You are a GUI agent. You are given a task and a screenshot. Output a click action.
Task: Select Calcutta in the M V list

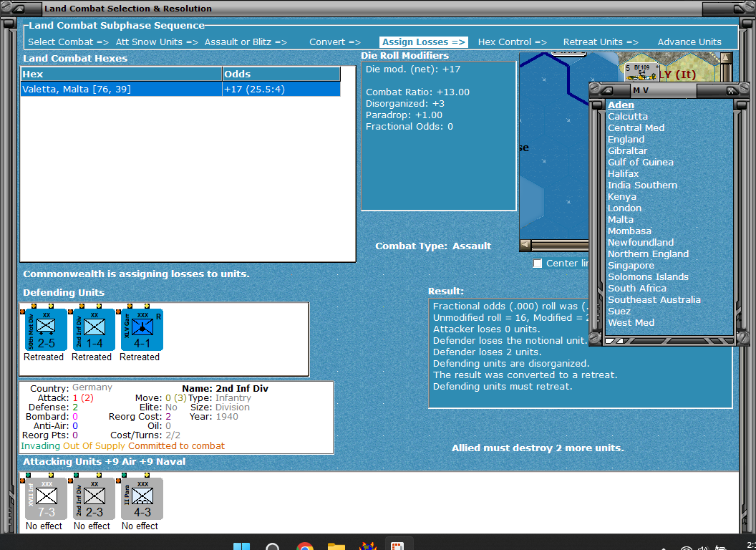click(627, 116)
